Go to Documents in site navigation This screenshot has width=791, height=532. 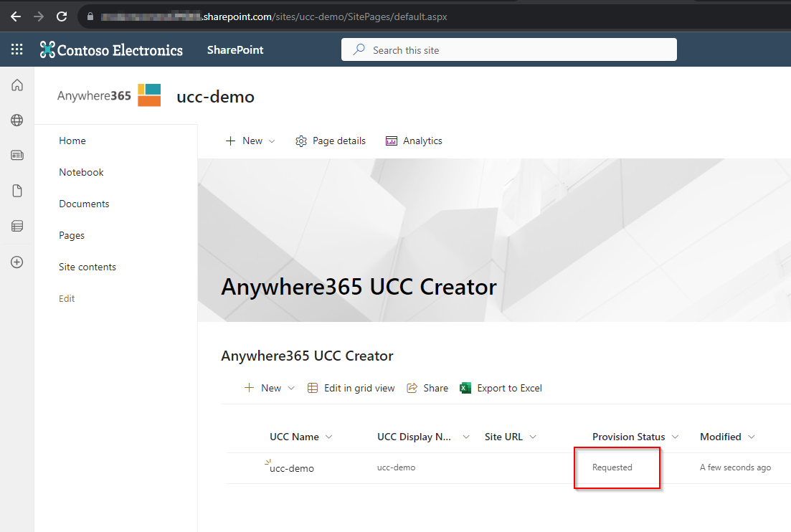point(84,204)
